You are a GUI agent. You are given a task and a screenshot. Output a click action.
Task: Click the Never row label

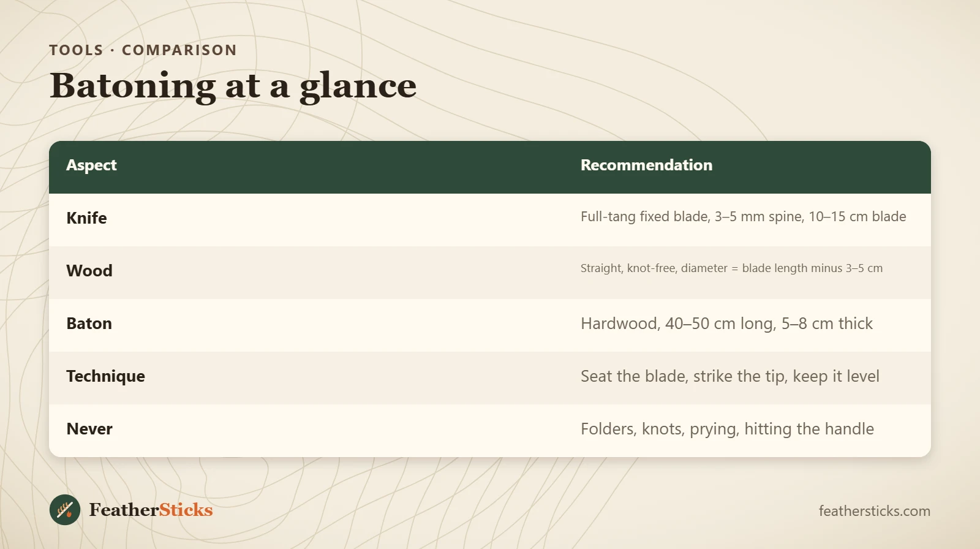click(x=89, y=429)
